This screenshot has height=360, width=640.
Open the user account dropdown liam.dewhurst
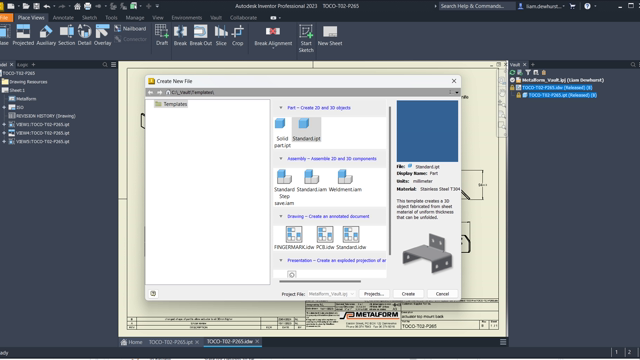(x=541, y=6)
